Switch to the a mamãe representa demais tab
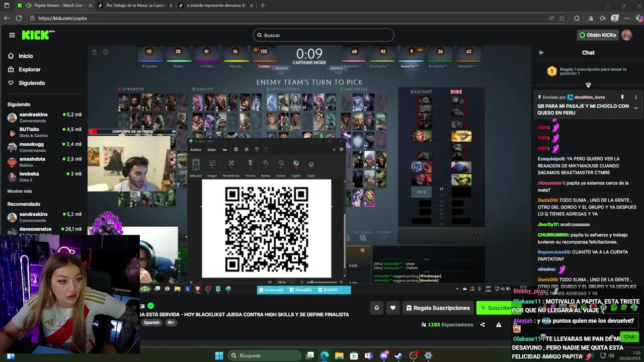Screen dimensions: 644x362 pyautogui.click(x=216, y=6)
